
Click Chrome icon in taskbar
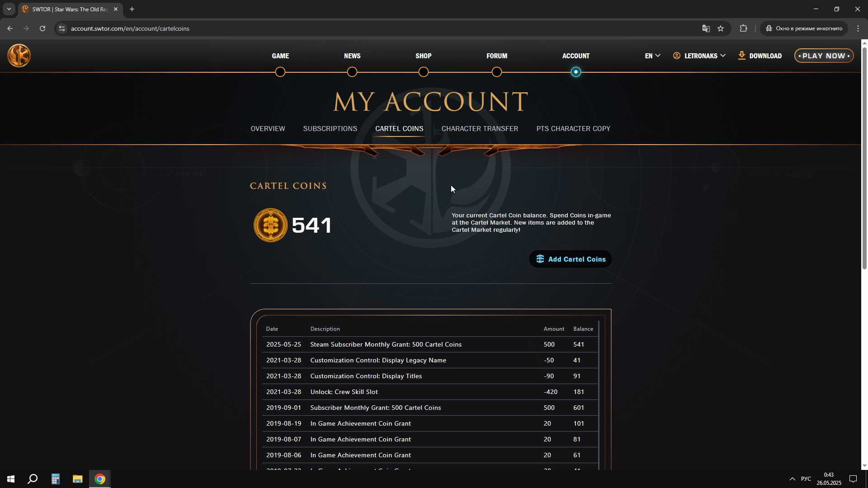[100, 479]
